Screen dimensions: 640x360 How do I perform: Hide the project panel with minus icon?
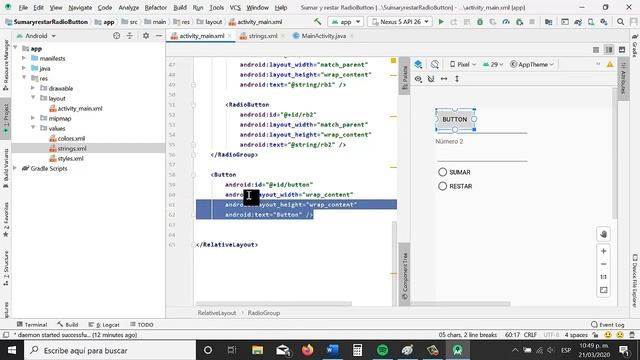point(159,36)
